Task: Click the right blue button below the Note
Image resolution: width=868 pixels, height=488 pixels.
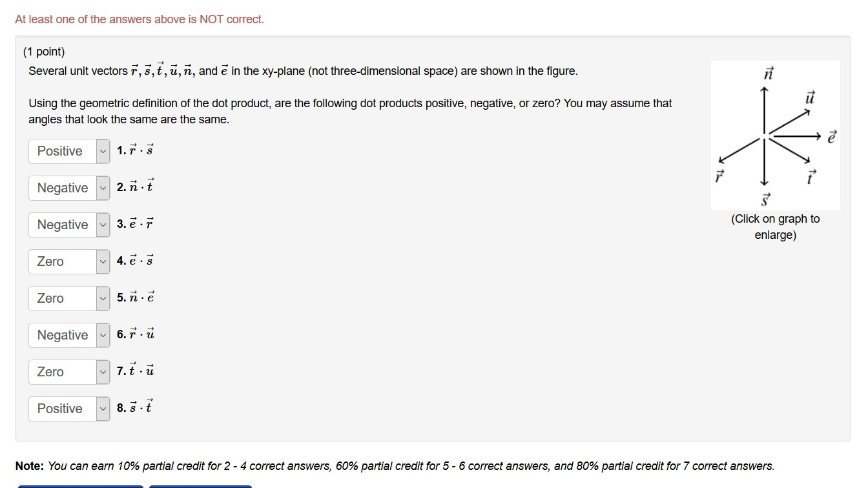Action: (200, 486)
